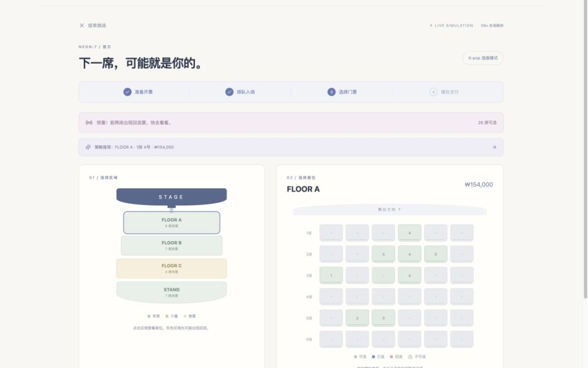Click the 点击区域查看座位 hint text
Image resolution: width=588 pixels, height=368 pixels.
click(171, 328)
